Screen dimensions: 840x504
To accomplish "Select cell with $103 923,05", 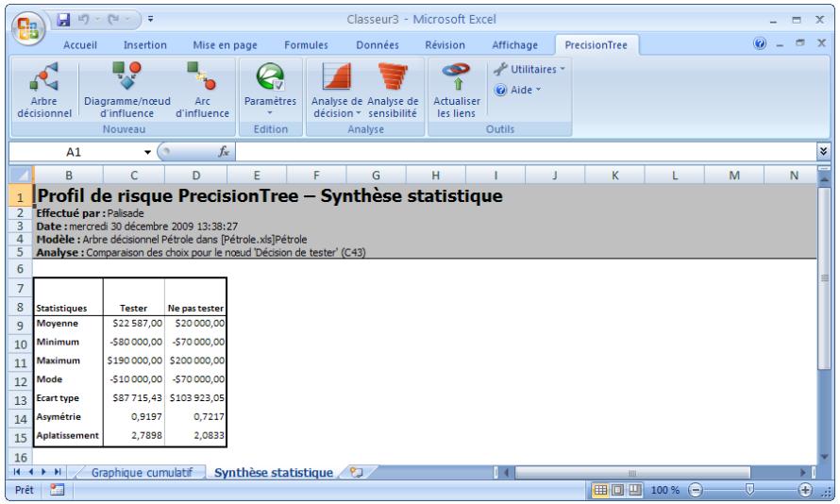I will click(196, 398).
